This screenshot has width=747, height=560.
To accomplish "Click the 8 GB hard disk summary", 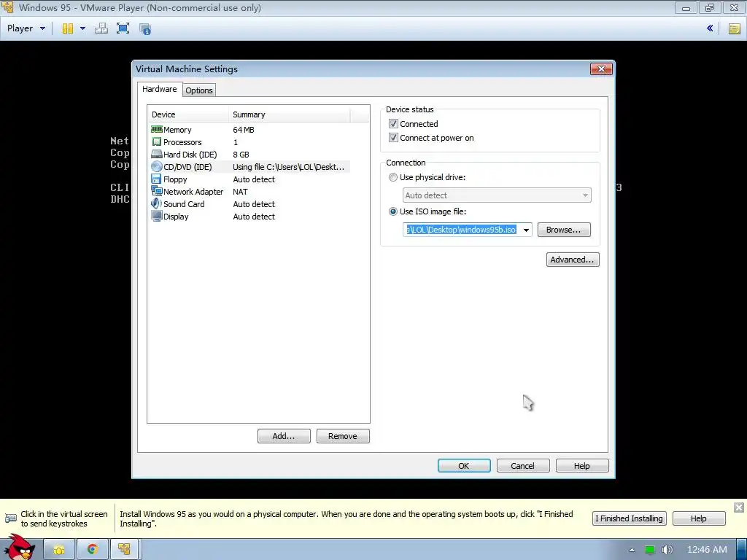I will tap(241, 155).
